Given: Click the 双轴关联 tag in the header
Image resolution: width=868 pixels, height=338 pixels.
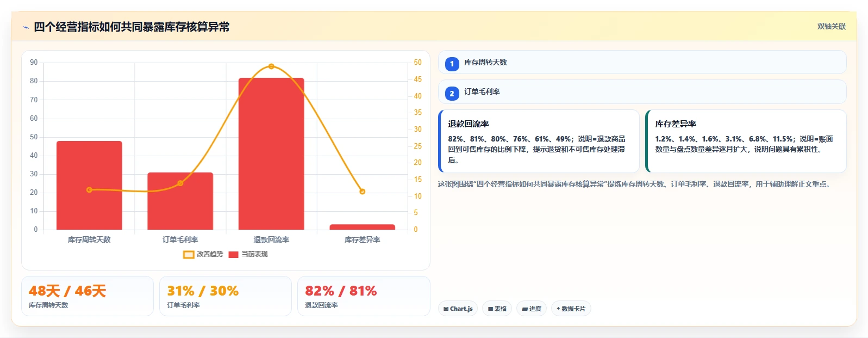Looking at the screenshot, I should coord(831,26).
